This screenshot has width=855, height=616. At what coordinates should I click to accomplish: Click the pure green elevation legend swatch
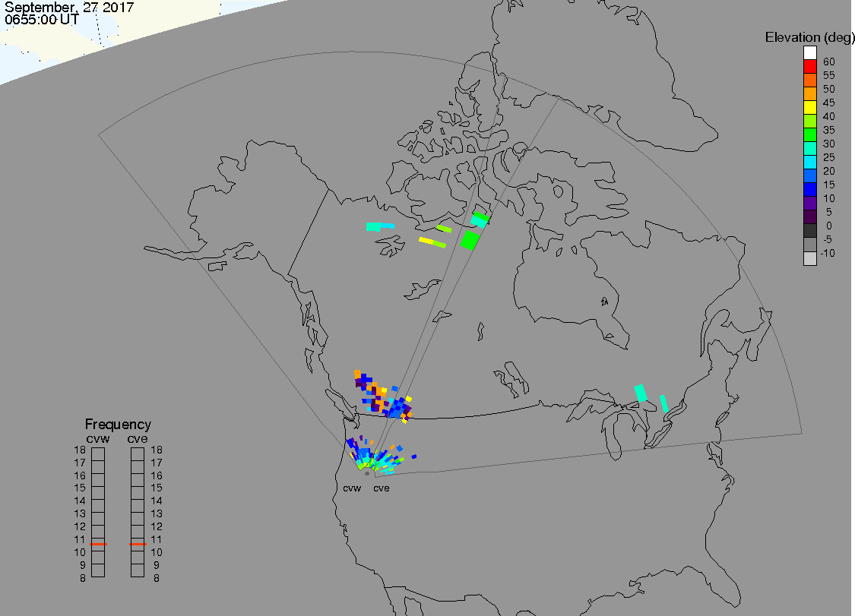click(809, 134)
